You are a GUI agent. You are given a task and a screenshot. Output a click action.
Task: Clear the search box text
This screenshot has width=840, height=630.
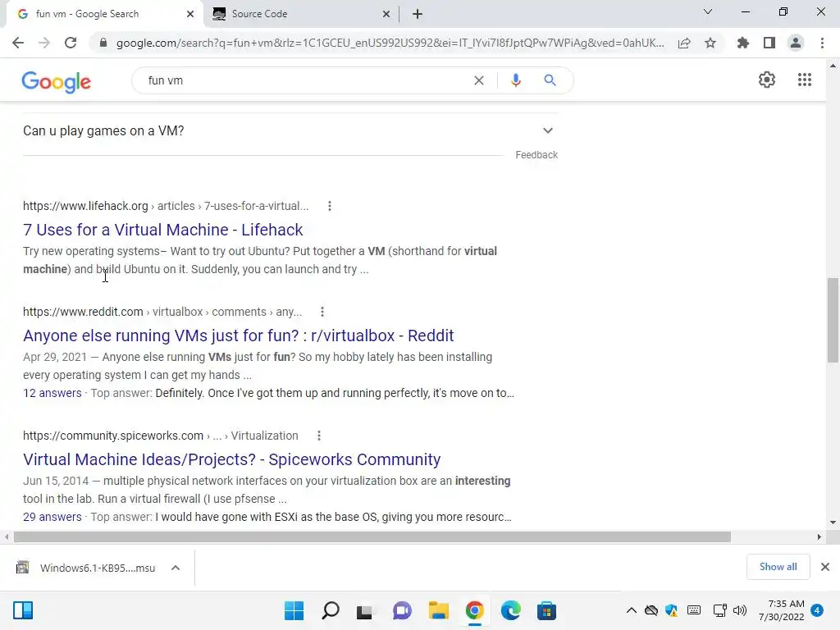[x=479, y=80]
